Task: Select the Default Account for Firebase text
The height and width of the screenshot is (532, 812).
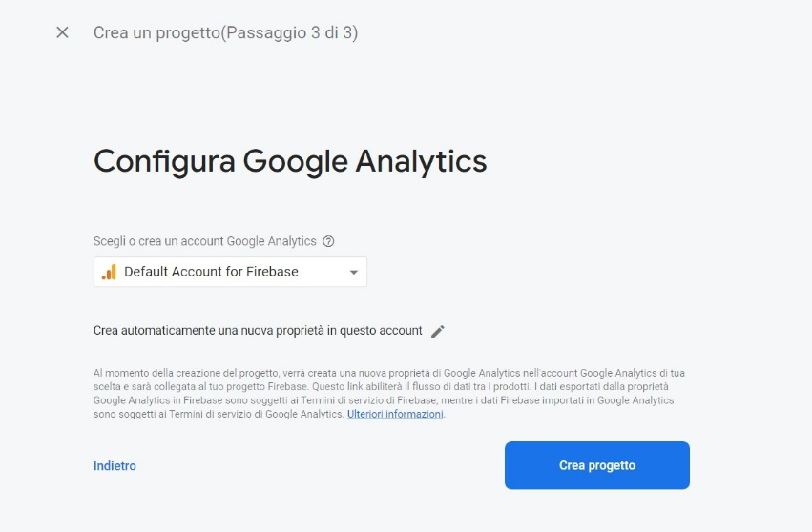Action: [x=211, y=272]
